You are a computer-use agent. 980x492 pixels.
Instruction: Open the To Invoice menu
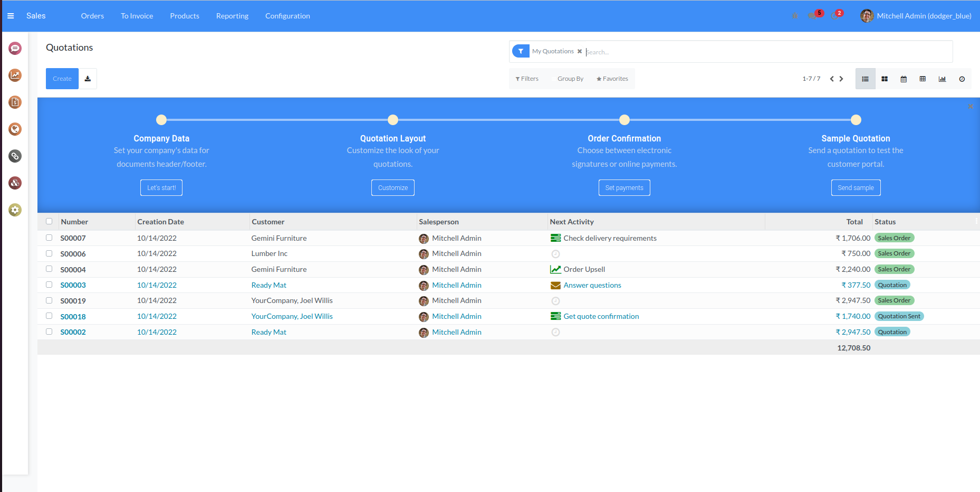[x=137, y=16]
